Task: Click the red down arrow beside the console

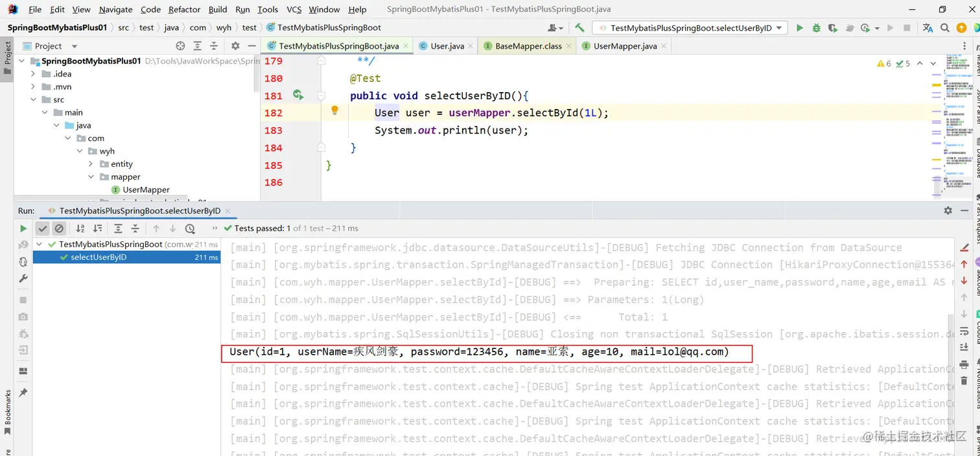Action: [964, 280]
